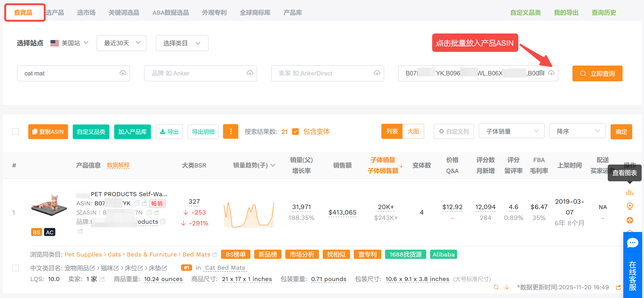Open the online customer service chat icon
The height and width of the screenshot is (298, 644).
[632, 243]
